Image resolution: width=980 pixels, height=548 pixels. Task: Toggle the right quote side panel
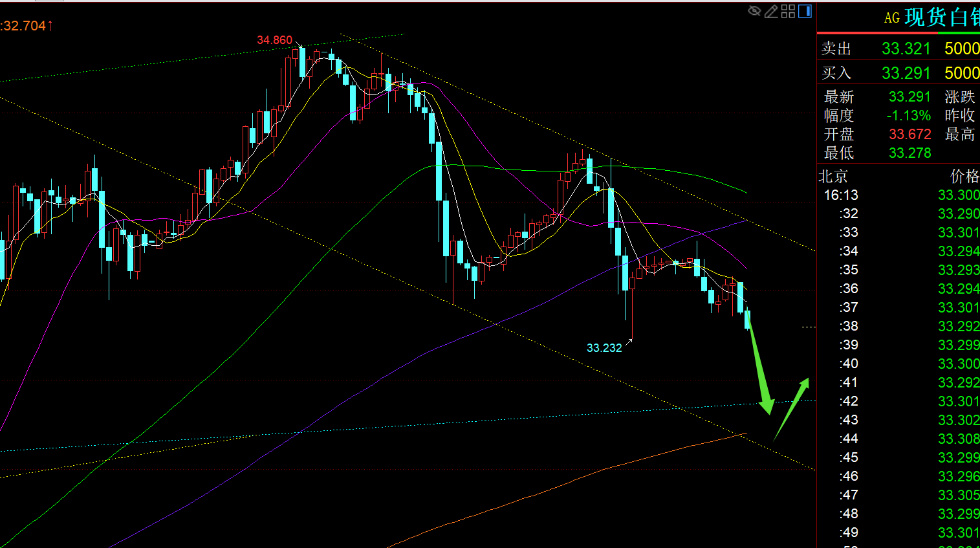[x=805, y=11]
